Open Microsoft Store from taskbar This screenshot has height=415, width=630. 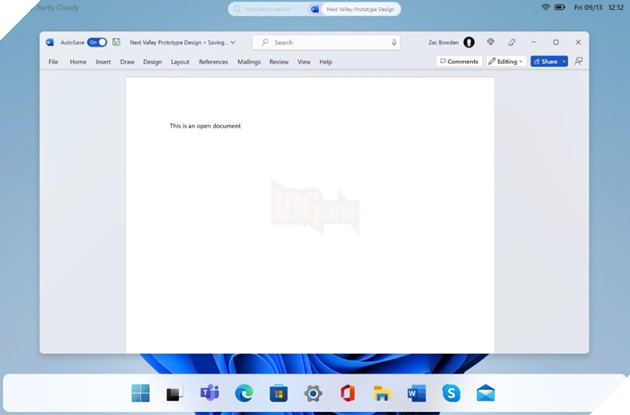(278, 393)
